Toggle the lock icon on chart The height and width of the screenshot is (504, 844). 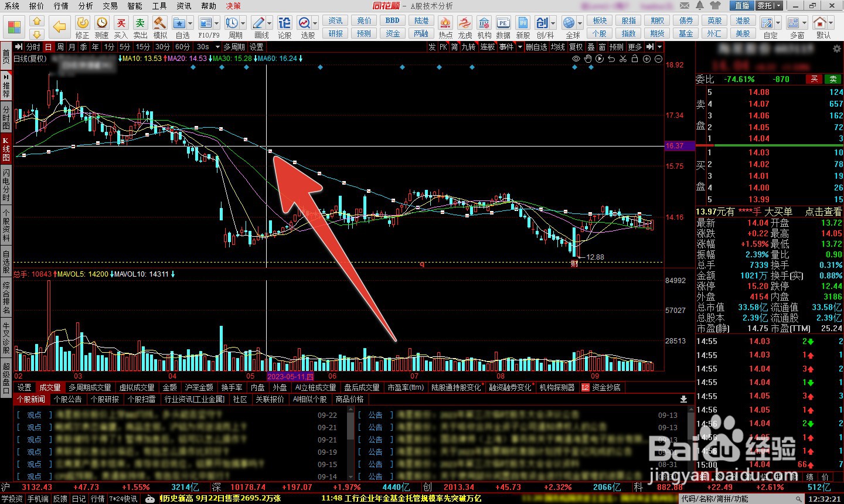point(635,59)
